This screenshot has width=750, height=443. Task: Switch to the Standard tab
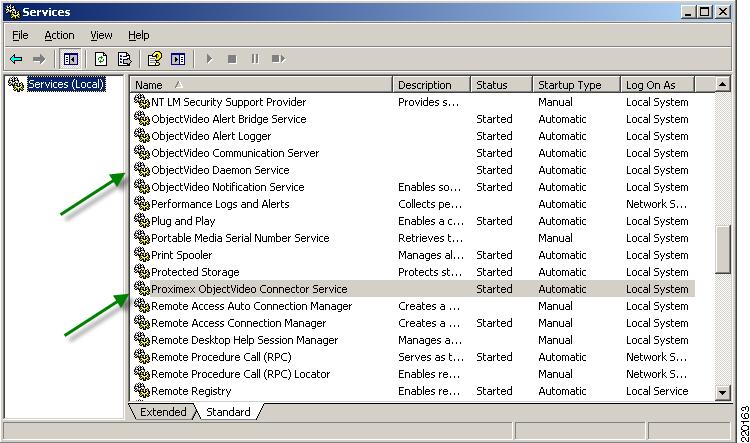[228, 412]
